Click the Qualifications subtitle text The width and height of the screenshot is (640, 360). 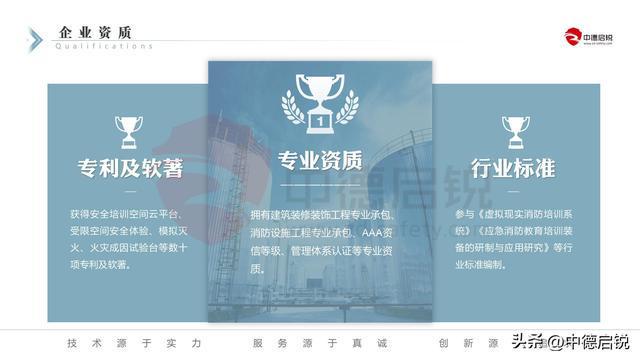tap(104, 46)
